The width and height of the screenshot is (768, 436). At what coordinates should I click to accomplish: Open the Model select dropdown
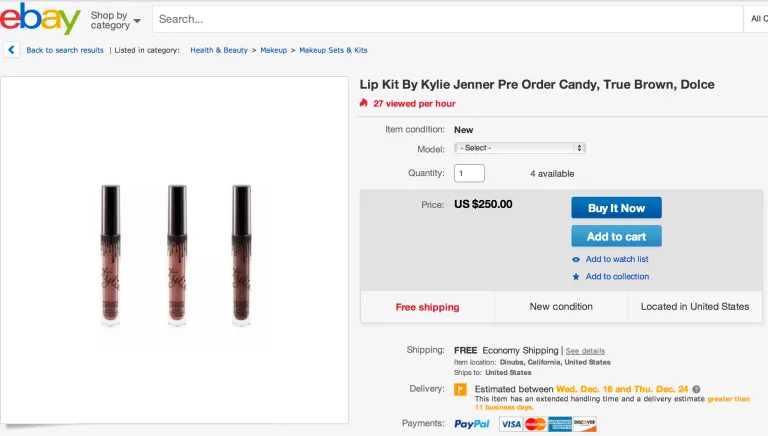pos(519,148)
